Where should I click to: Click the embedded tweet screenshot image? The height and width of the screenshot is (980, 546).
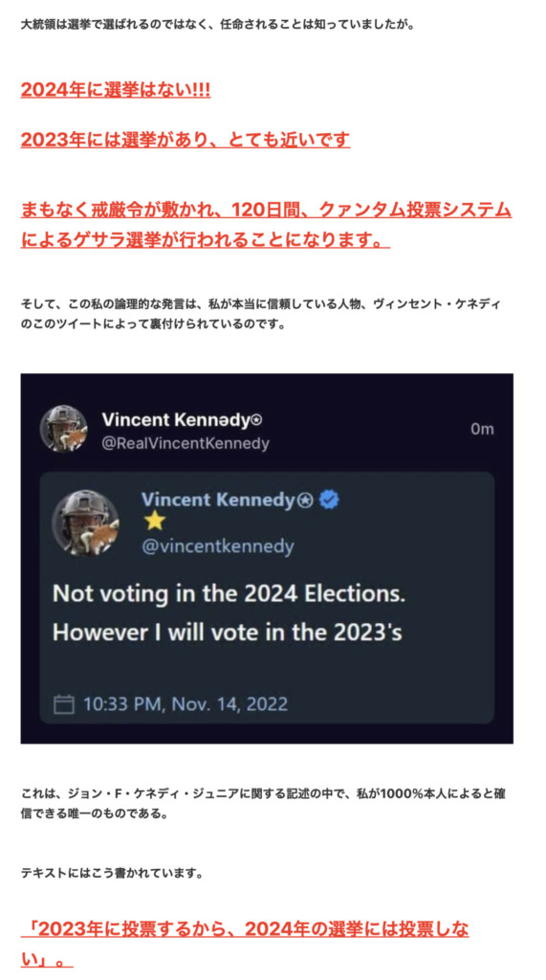point(267,558)
